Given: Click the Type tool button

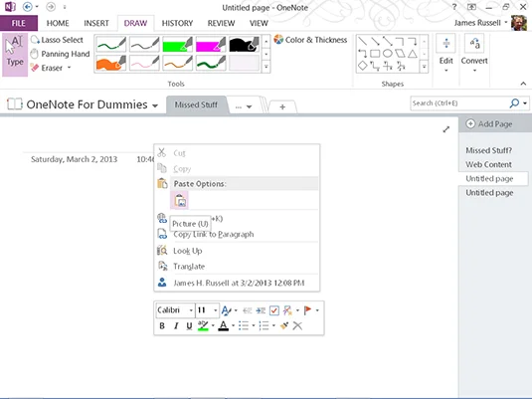Looking at the screenshot, I should click(15, 55).
